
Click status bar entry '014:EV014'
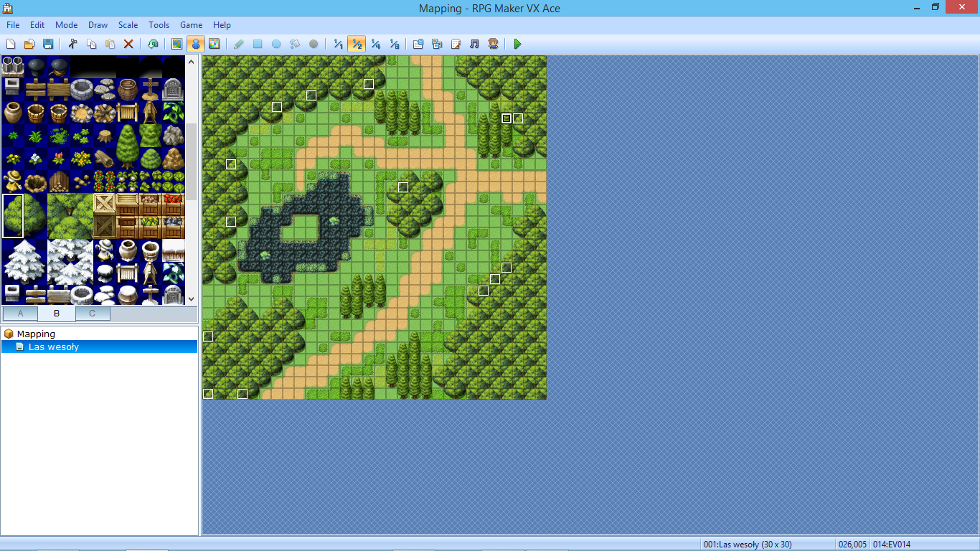click(892, 545)
